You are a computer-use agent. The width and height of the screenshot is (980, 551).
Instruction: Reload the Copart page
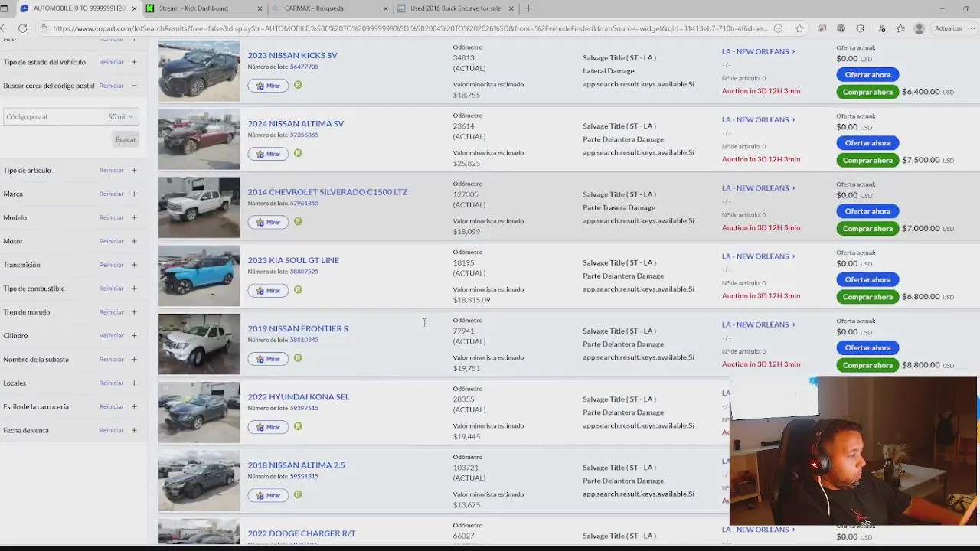22,28
